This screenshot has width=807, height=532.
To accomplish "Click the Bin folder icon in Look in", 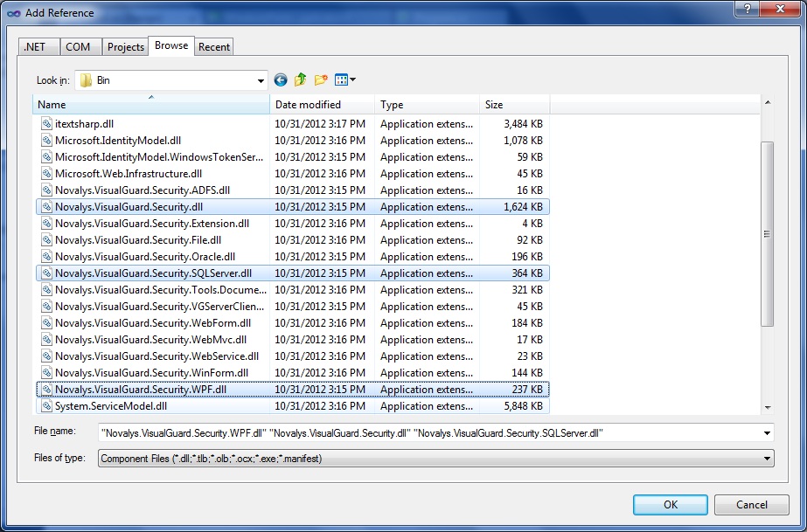I will 85,79.
